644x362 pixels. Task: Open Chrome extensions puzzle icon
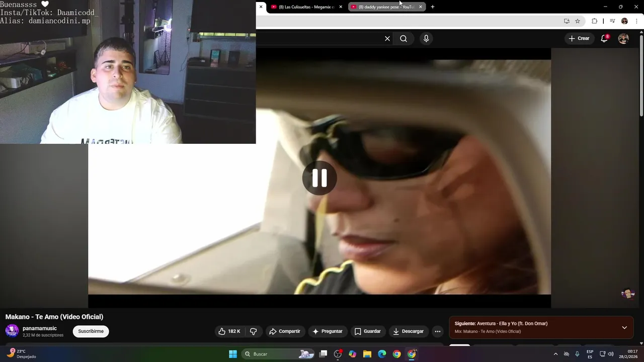pos(594,21)
